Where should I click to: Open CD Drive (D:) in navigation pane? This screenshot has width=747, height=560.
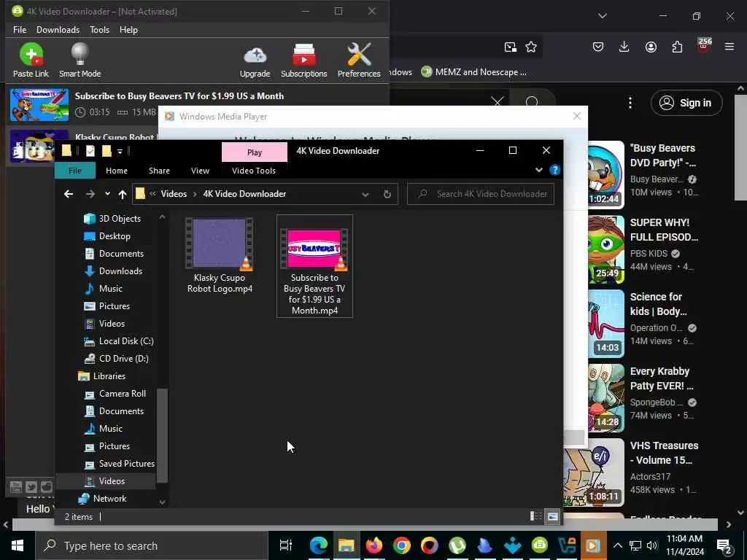coord(116,359)
